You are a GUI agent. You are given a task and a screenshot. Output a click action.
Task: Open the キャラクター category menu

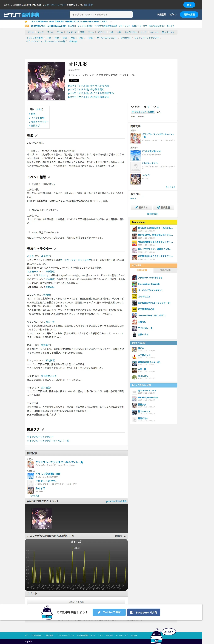[131, 32]
